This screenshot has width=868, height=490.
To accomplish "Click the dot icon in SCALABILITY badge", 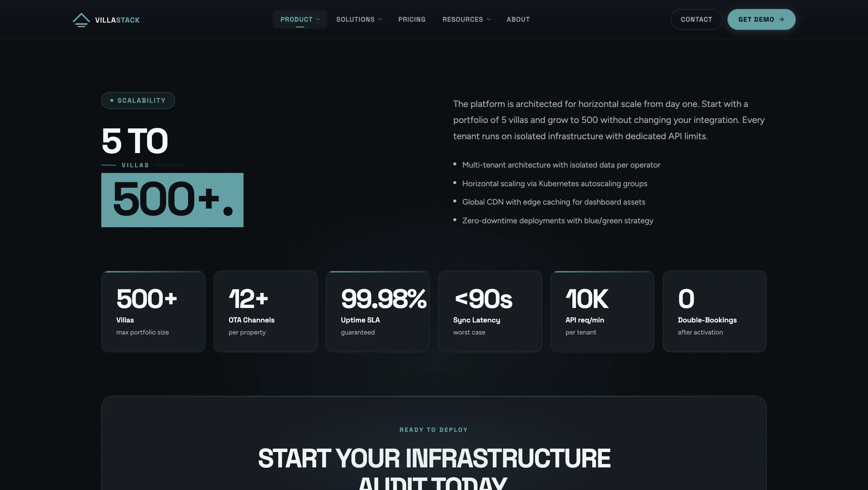I will pyautogui.click(x=112, y=100).
